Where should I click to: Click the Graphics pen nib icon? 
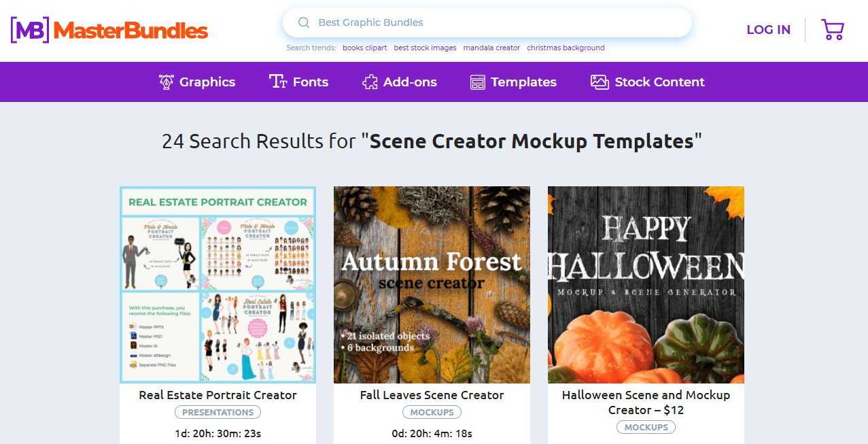pos(166,82)
